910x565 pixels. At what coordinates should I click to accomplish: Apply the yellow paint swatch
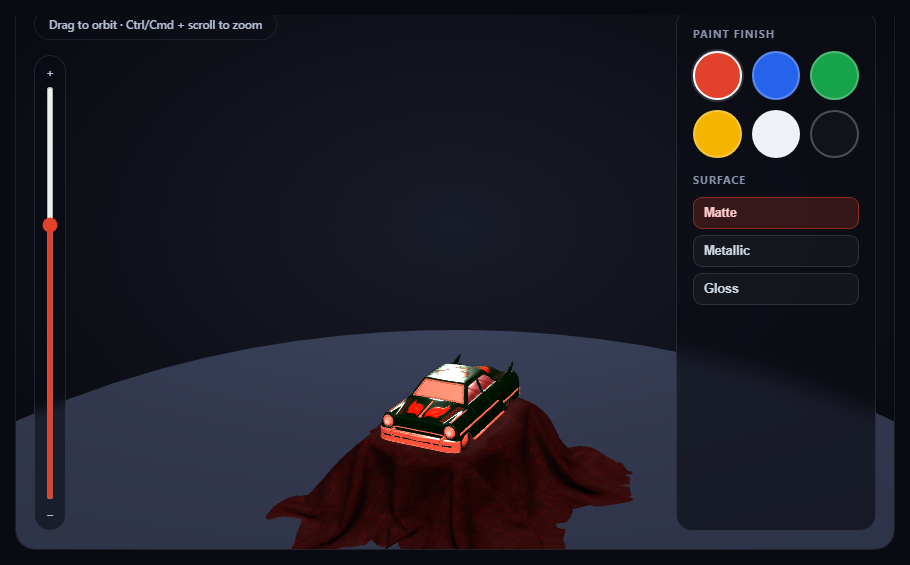click(x=717, y=134)
